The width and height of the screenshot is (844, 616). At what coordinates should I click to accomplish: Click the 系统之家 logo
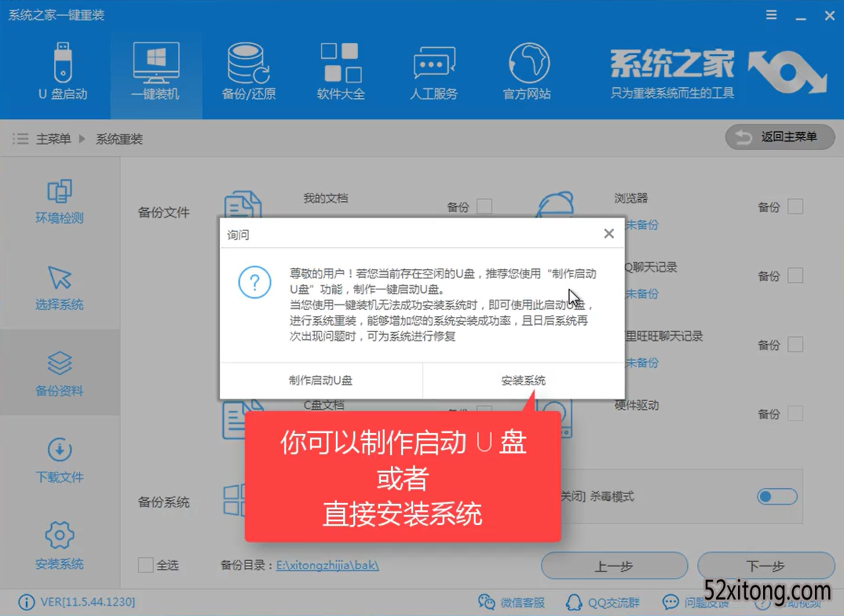click(718, 73)
